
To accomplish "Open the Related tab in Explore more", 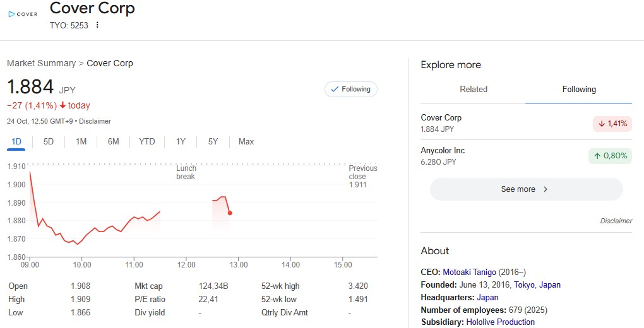I will pyautogui.click(x=473, y=90).
